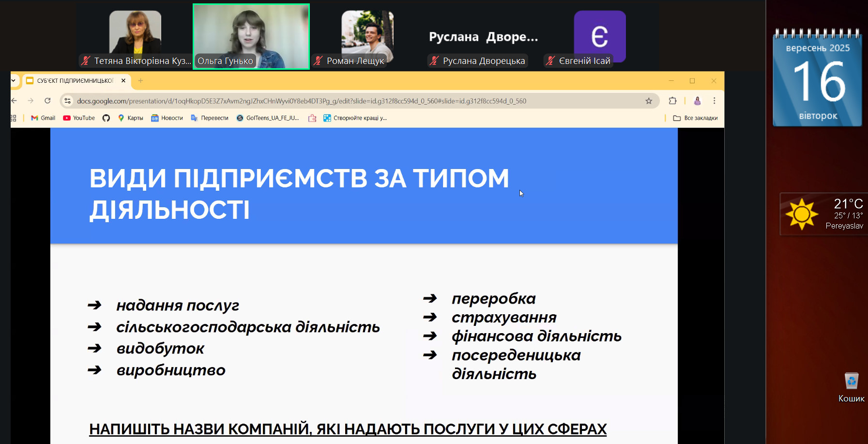This screenshot has height=444, width=868.
Task: Open the apps grid in bookmarks bar
Action: click(13, 118)
